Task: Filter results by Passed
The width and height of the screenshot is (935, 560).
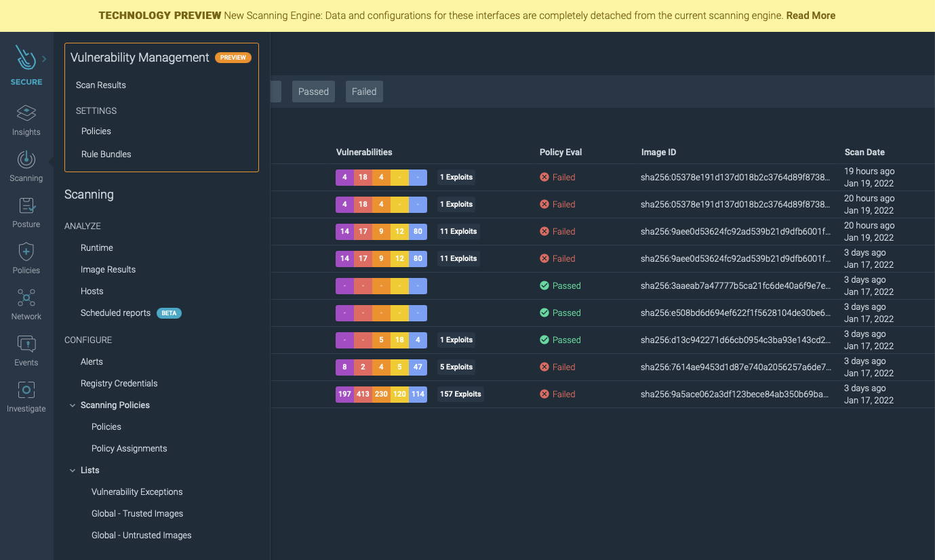Action: 313,92
